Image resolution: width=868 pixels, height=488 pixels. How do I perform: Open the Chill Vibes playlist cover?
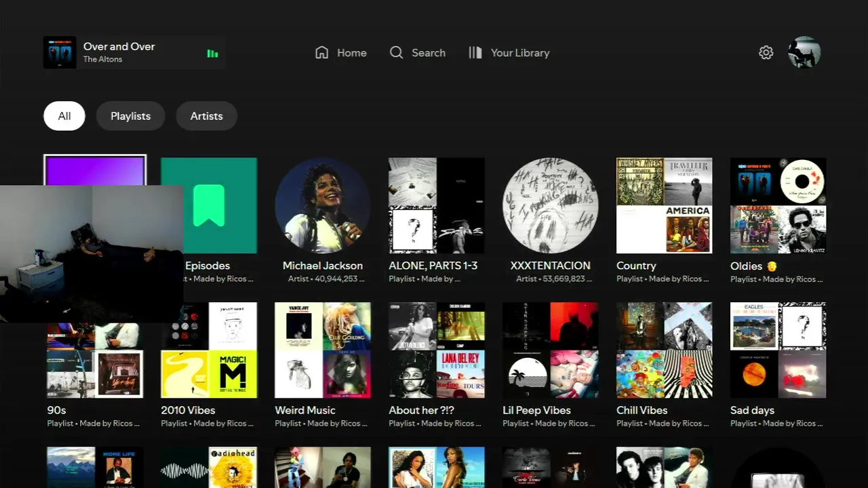coord(665,350)
